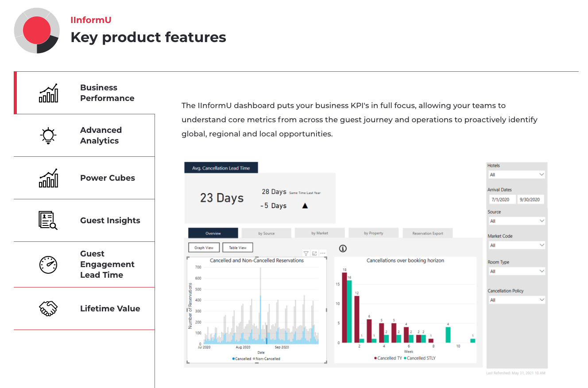588x388 pixels.
Task: Click the filter icon above reservations chart
Action: [306, 253]
